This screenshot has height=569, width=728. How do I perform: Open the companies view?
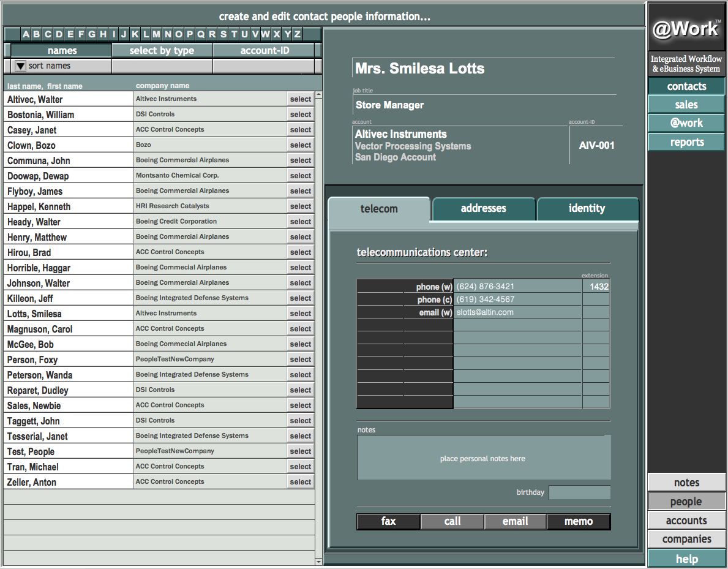click(x=686, y=539)
